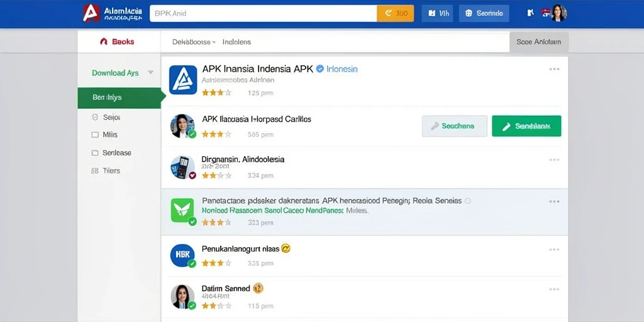Click the 113 prm rating count
Viewport: 644px width, 322px height.
pos(260,306)
